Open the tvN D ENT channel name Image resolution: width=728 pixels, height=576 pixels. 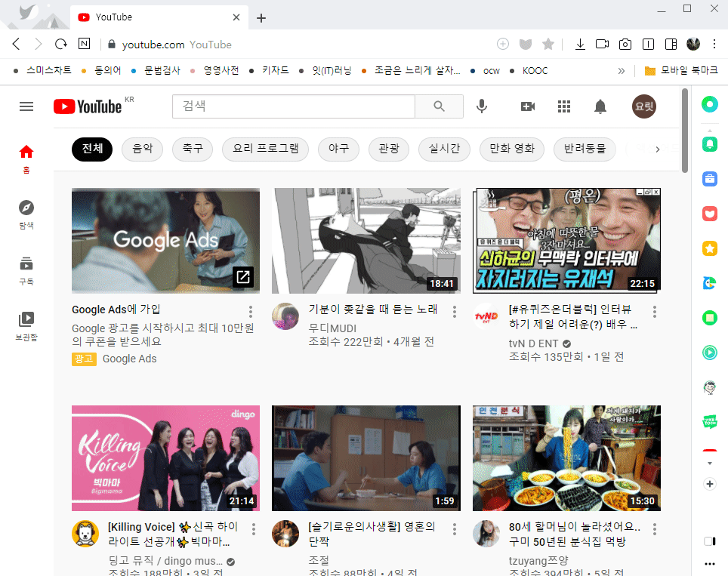click(533, 343)
